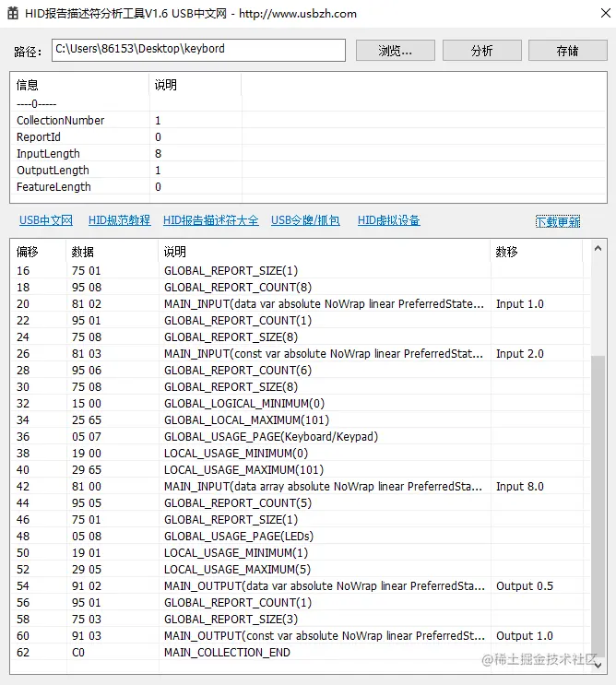Click the 数据 column header
Image resolution: width=616 pixels, height=685 pixels.
(112, 252)
